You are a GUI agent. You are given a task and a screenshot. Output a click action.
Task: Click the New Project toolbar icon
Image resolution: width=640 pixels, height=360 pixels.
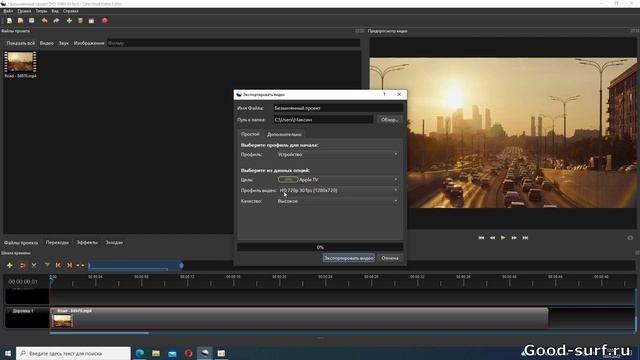click(x=9, y=20)
